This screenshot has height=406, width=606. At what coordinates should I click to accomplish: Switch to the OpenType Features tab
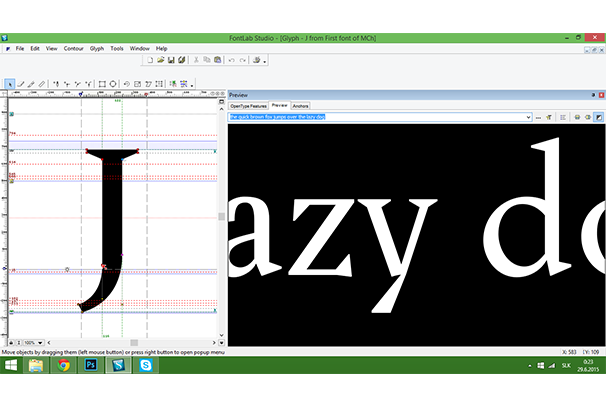coord(248,105)
